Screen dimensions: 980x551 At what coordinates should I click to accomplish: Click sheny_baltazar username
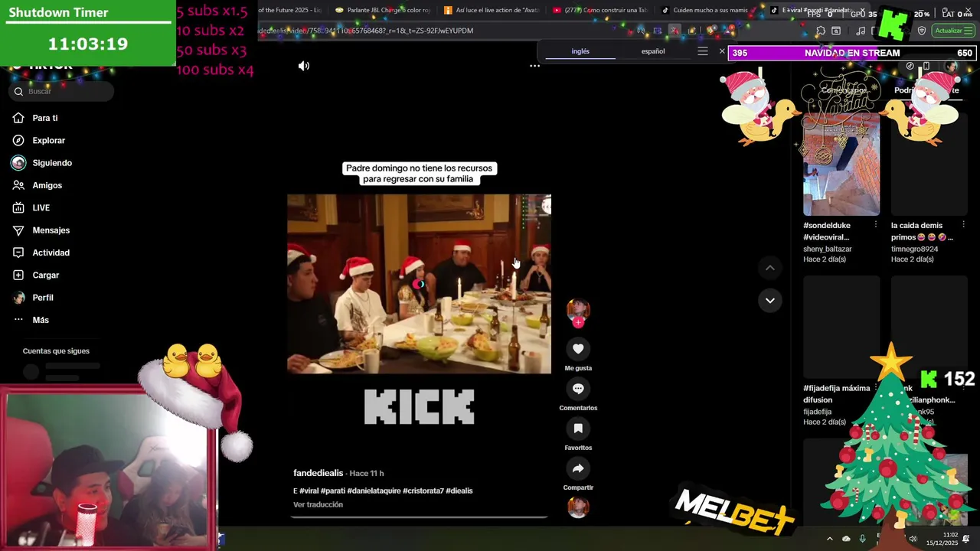pyautogui.click(x=828, y=249)
